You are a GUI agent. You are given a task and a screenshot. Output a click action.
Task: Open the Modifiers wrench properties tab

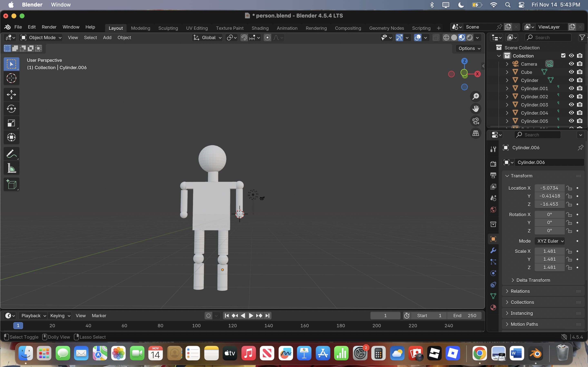pyautogui.click(x=493, y=250)
